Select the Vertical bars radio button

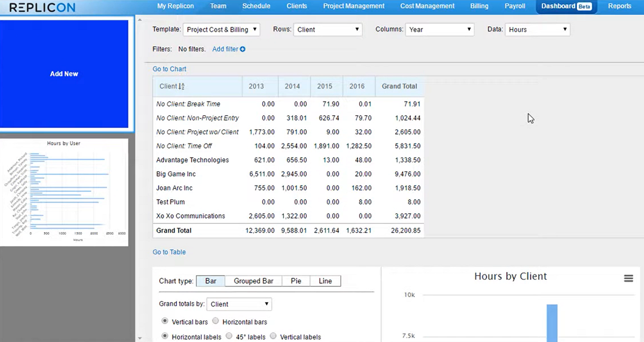pyautogui.click(x=164, y=321)
